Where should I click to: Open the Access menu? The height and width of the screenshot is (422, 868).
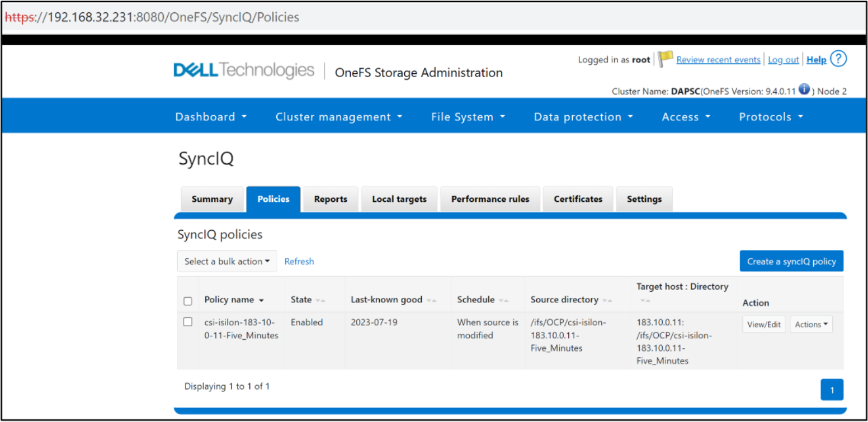[x=686, y=117]
